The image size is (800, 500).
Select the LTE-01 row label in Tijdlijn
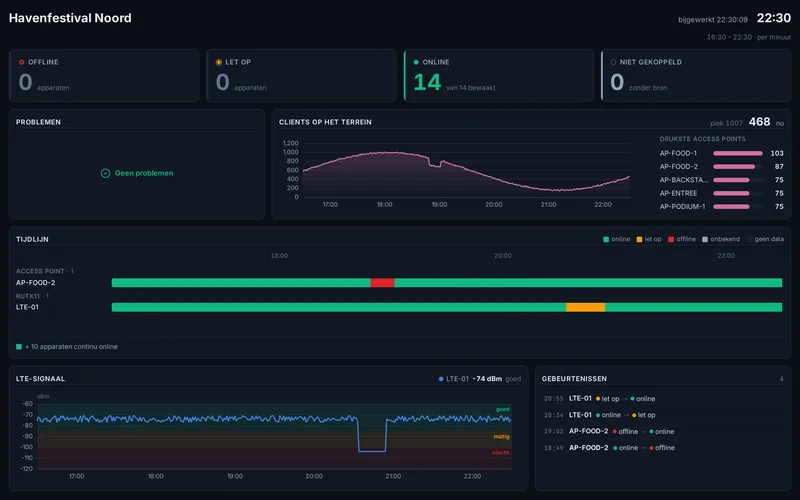pyautogui.click(x=27, y=307)
